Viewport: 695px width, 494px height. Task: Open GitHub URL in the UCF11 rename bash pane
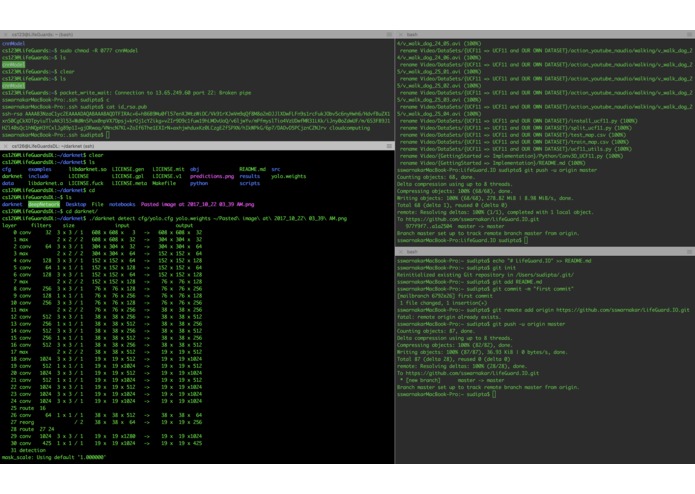pyautogui.click(x=472, y=219)
